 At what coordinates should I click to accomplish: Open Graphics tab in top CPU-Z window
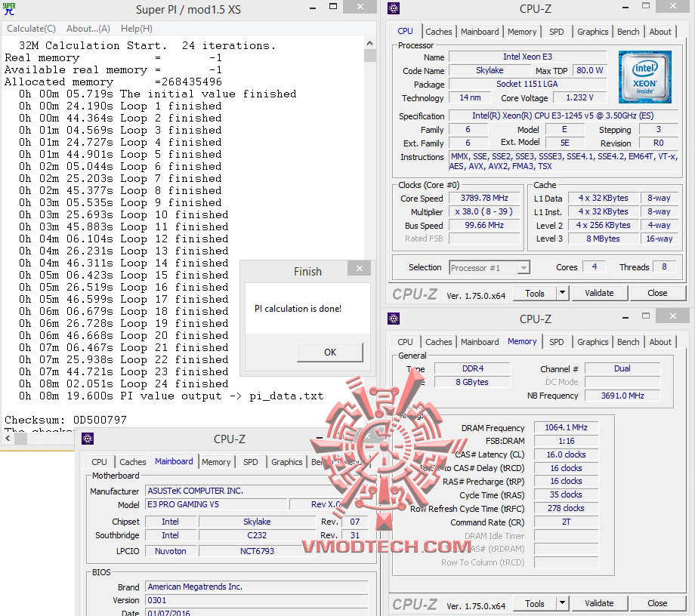[x=592, y=32]
